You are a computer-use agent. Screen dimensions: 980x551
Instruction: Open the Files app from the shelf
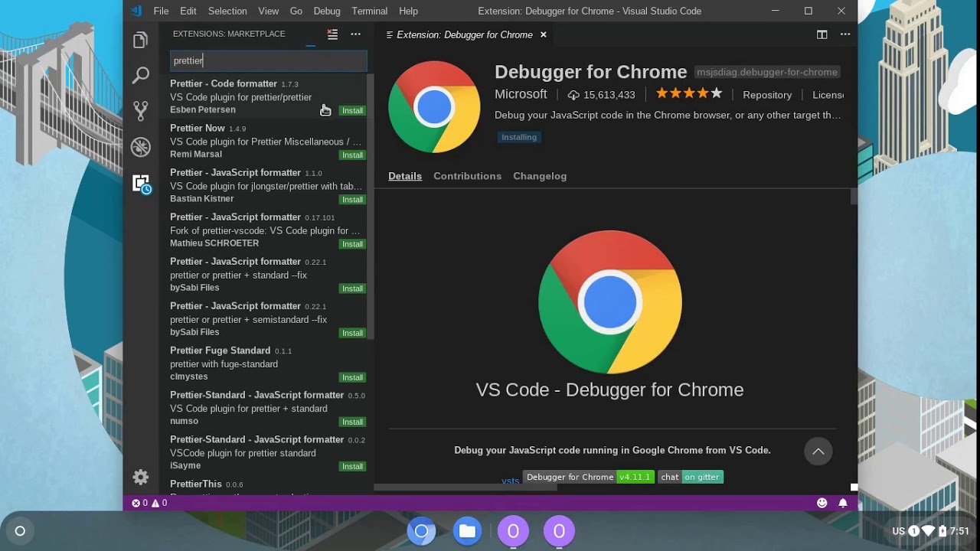(x=467, y=531)
